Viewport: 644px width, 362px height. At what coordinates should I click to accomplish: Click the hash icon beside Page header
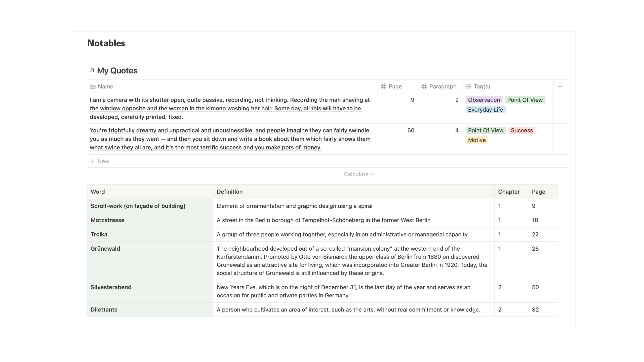point(383,86)
